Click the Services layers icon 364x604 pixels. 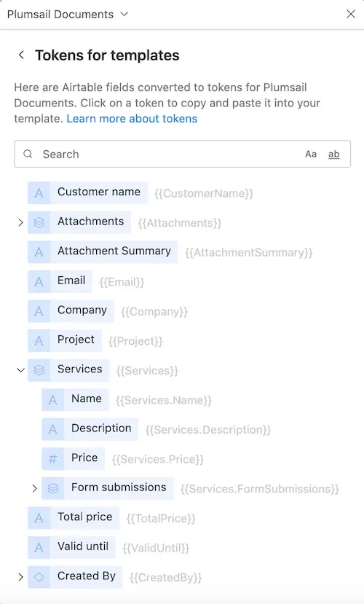(x=39, y=370)
